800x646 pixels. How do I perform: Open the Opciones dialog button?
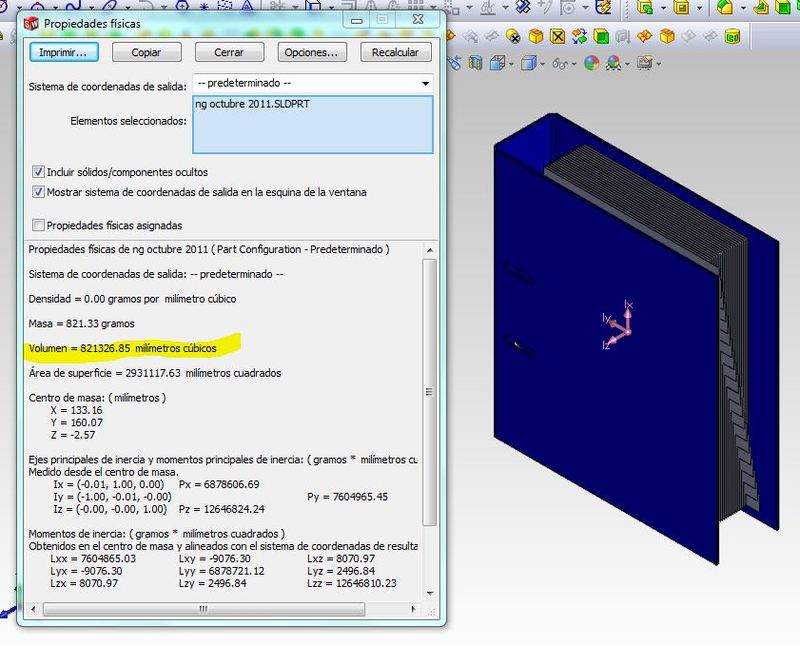[310, 52]
